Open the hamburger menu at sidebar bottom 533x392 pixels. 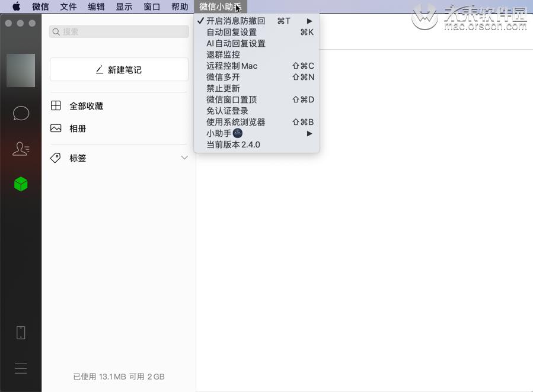click(x=21, y=368)
